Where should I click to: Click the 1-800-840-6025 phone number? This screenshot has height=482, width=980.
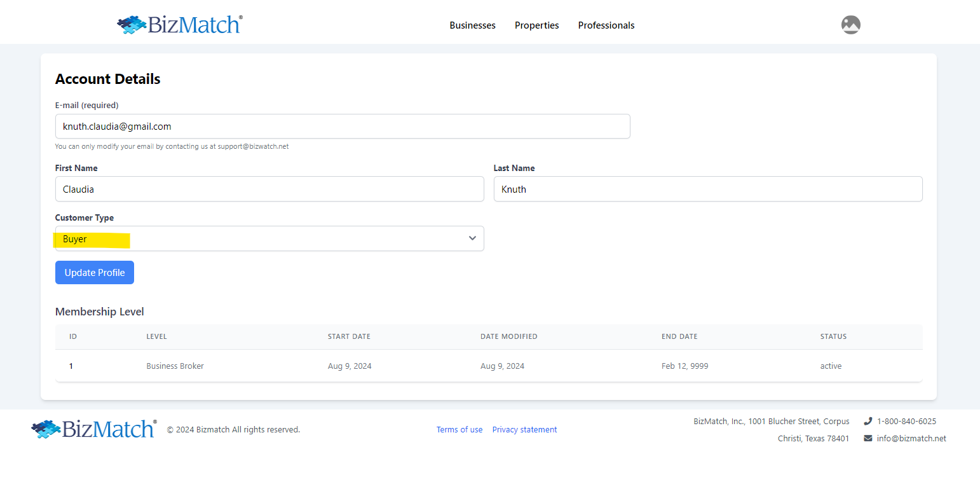pyautogui.click(x=906, y=421)
